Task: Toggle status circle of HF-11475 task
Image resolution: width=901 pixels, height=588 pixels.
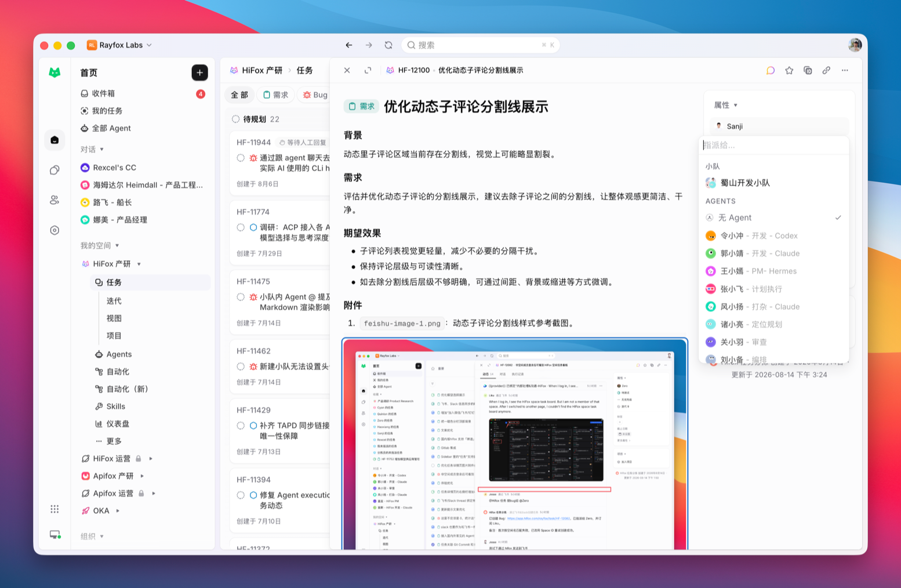Action: tap(241, 297)
